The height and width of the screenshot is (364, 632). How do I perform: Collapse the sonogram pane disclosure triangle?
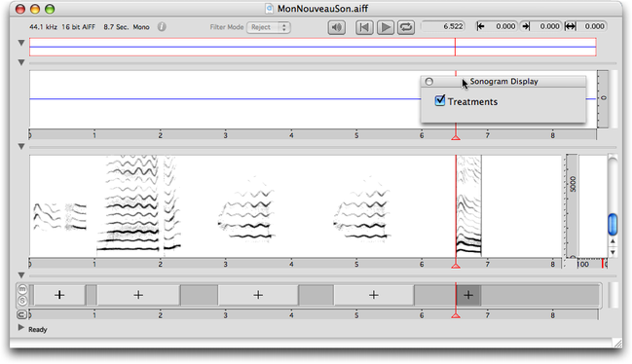point(21,147)
